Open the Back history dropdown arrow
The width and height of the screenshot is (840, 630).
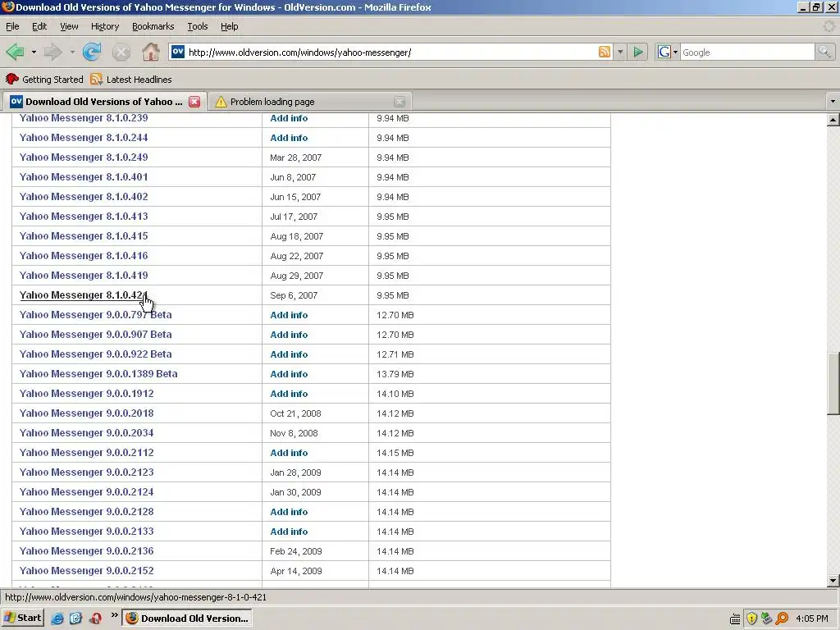pos(34,52)
